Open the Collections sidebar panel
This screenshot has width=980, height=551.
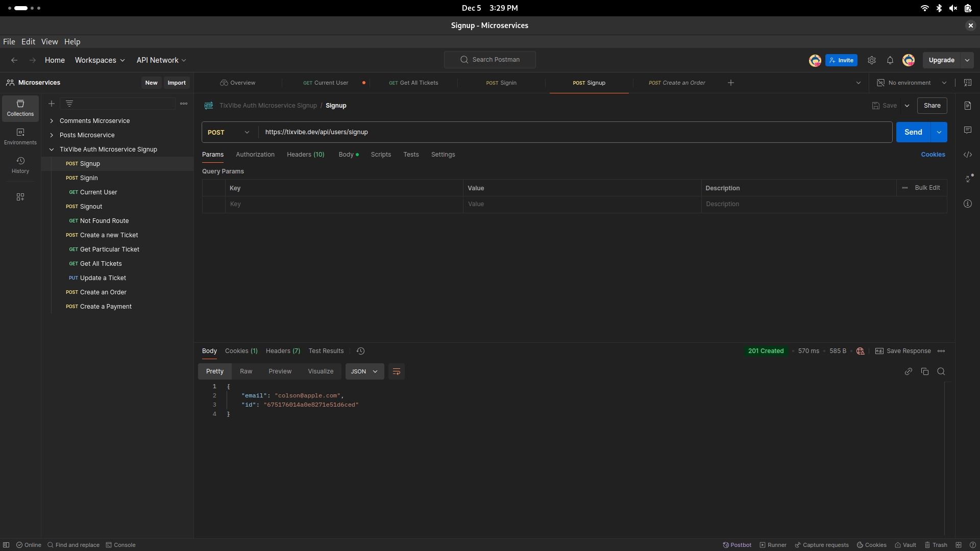point(20,108)
